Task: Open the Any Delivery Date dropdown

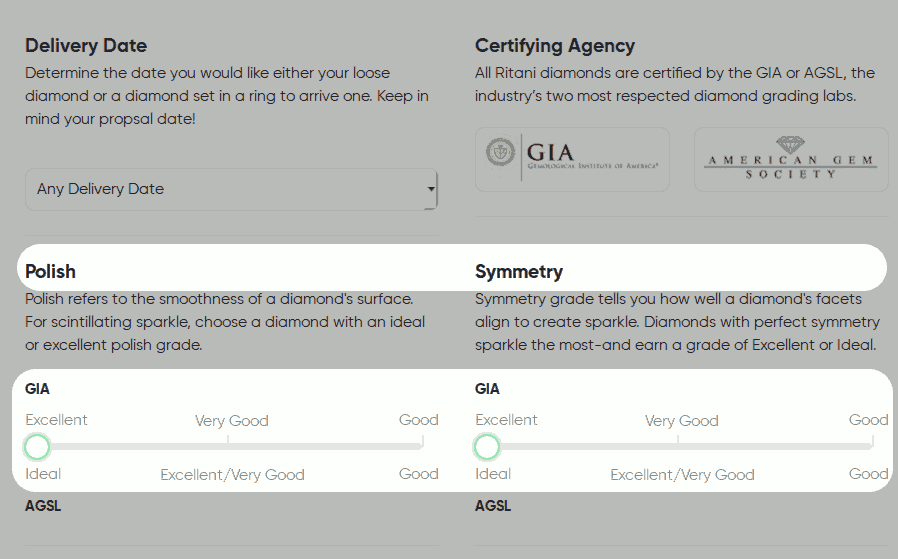Action: [x=231, y=189]
